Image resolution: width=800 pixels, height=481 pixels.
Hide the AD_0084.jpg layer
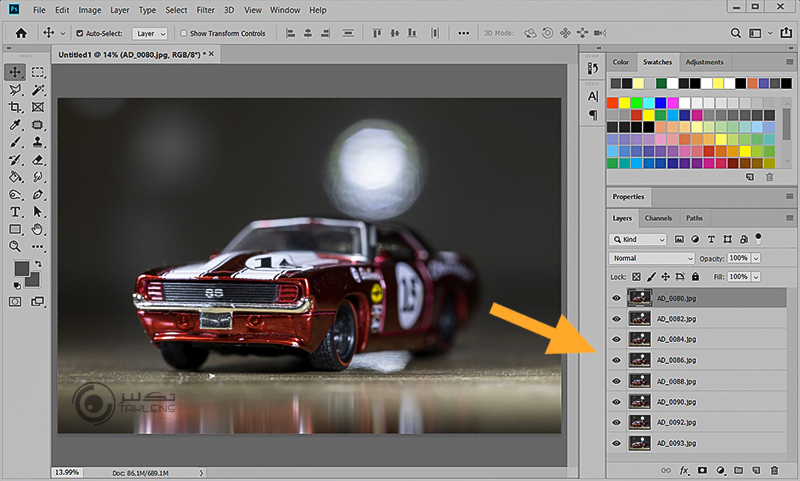(x=616, y=339)
